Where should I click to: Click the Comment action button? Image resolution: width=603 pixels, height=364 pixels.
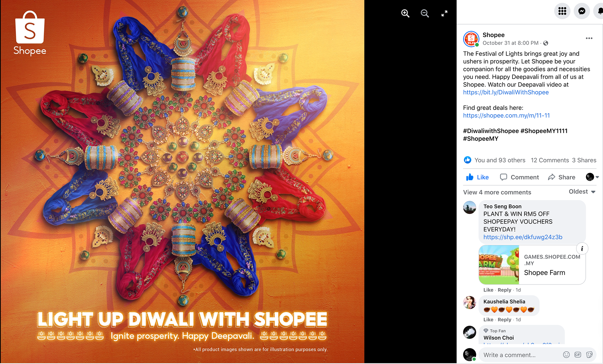click(519, 177)
